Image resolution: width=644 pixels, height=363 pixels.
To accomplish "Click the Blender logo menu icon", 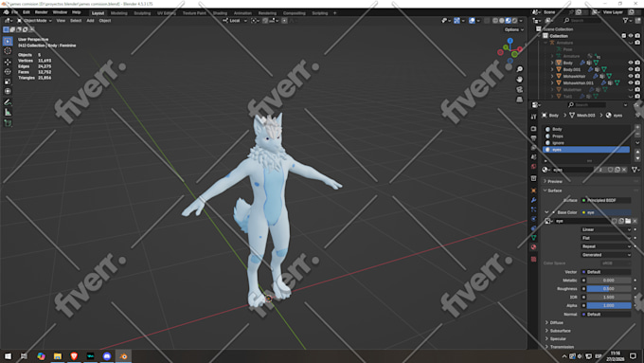I will click(7, 12).
